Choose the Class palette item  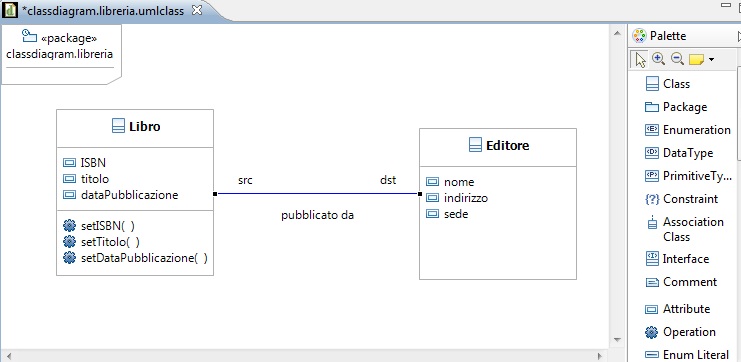click(x=667, y=84)
